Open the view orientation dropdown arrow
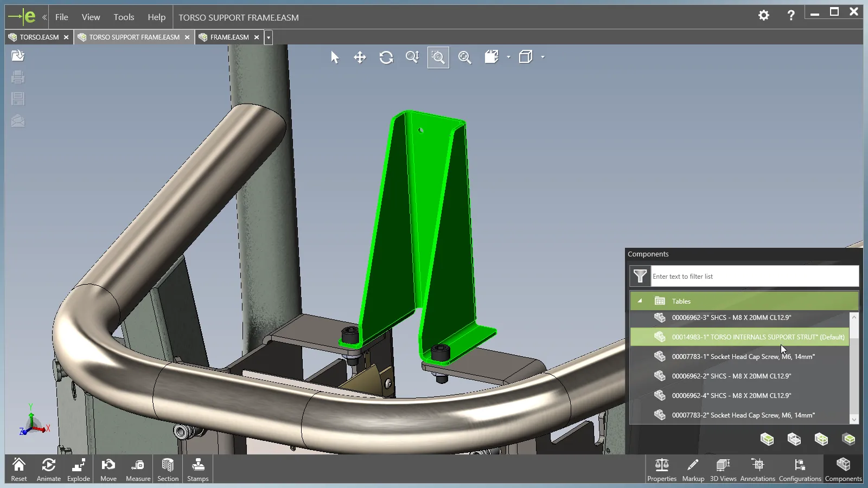Screen dimensions: 868x488 click(508, 57)
